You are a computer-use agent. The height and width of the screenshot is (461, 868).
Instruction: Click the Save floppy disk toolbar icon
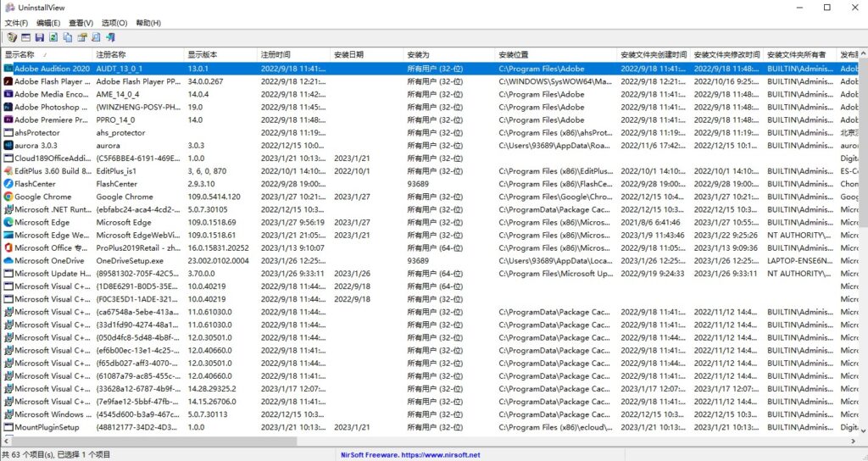coord(39,37)
